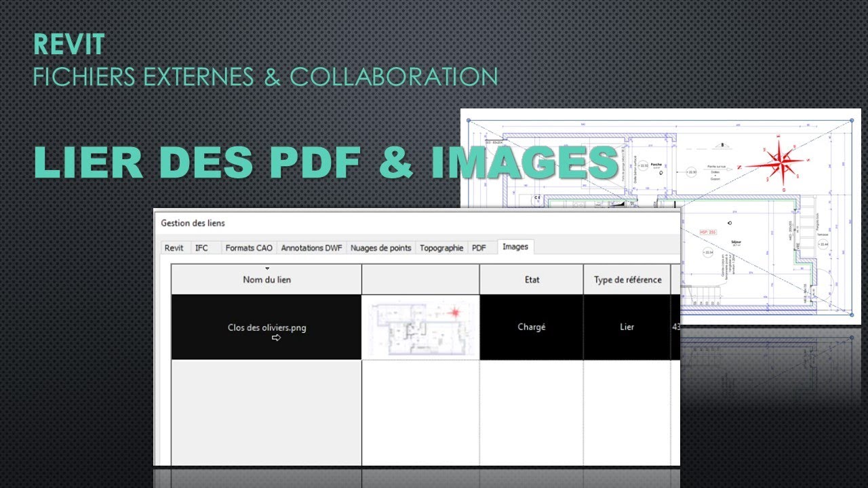The image size is (868, 488).
Task: Click the Etat column header
Action: coord(532,279)
